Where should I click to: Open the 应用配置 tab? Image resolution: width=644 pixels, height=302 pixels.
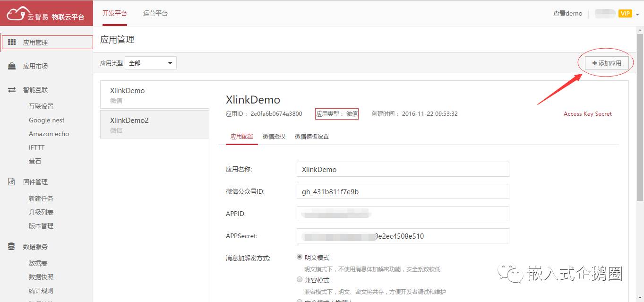click(x=242, y=136)
